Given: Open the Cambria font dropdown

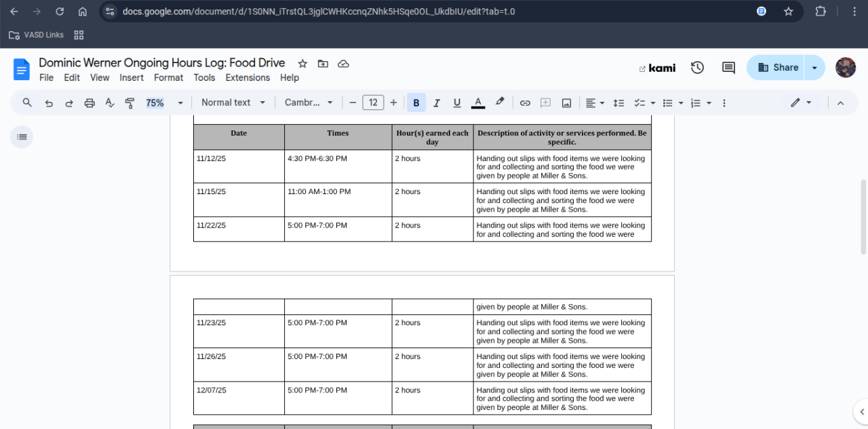Looking at the screenshot, I should tap(309, 102).
